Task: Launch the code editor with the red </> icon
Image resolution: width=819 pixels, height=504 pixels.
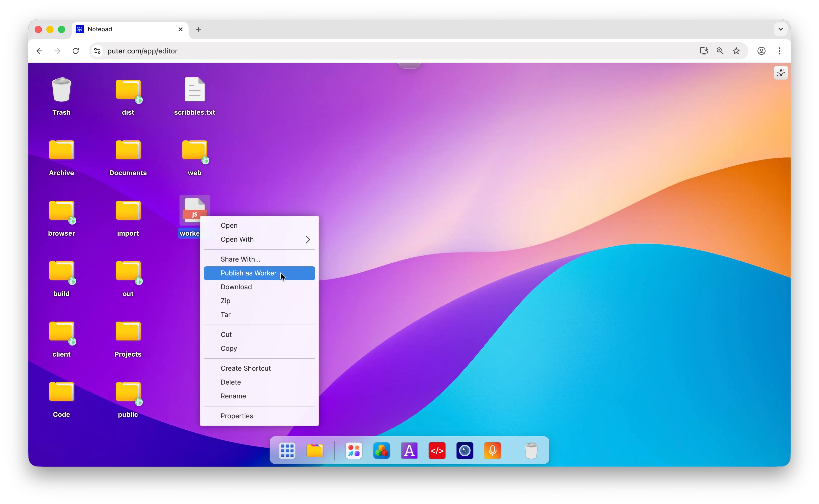Action: pos(437,450)
